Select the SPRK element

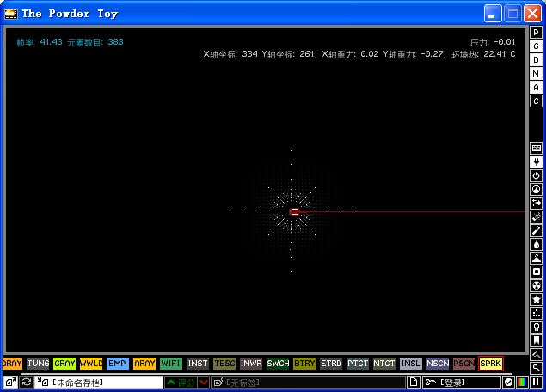[491, 364]
